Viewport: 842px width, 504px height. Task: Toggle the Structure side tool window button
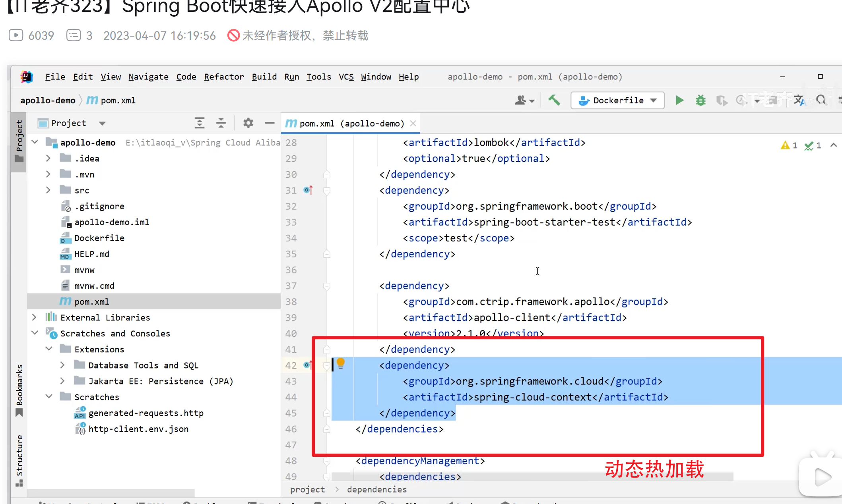(x=19, y=461)
